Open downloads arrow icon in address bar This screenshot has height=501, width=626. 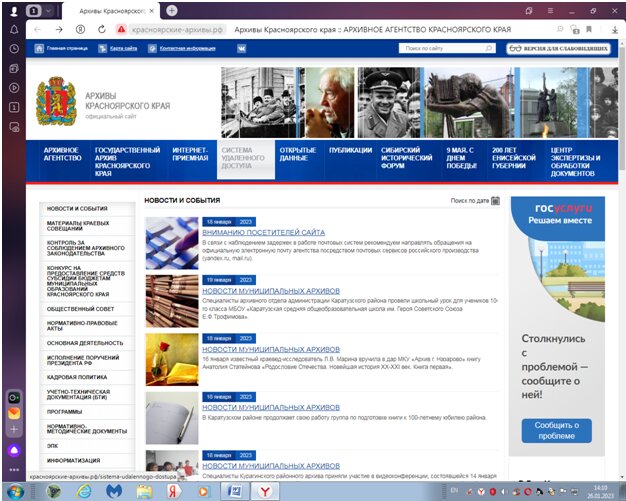tap(615, 30)
